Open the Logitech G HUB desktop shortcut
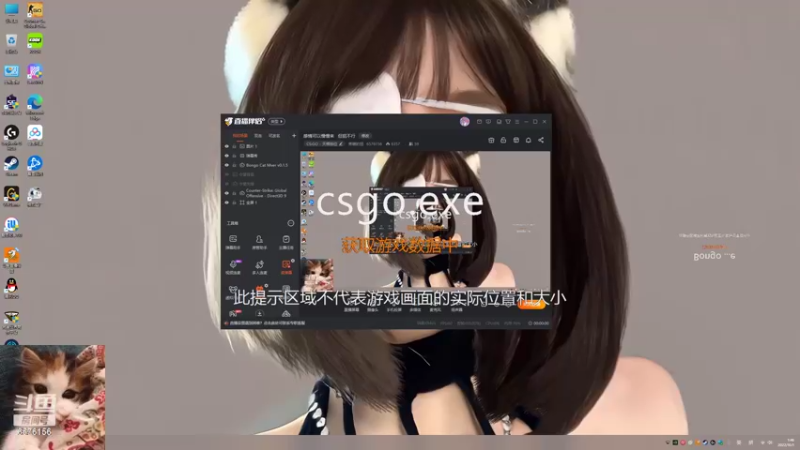Image resolution: width=800 pixels, height=450 pixels. coord(11,137)
